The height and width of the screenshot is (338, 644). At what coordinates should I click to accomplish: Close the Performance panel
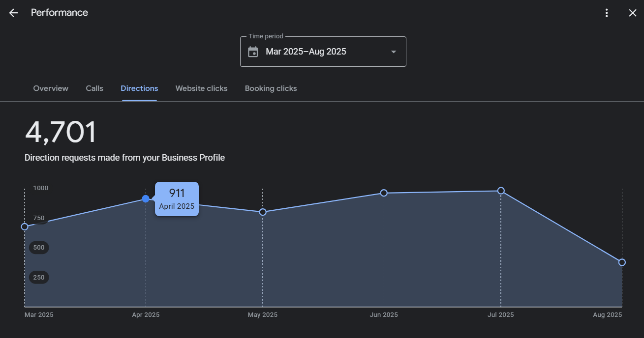tap(633, 13)
